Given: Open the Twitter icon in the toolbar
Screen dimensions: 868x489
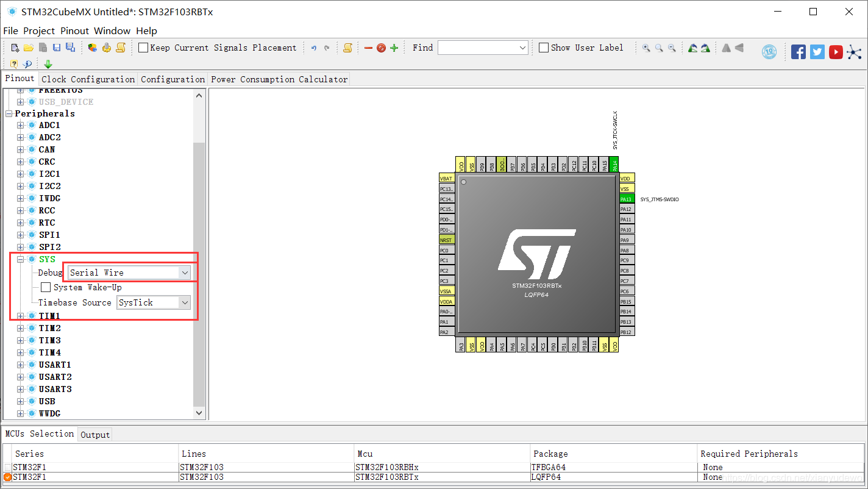Looking at the screenshot, I should [x=817, y=51].
